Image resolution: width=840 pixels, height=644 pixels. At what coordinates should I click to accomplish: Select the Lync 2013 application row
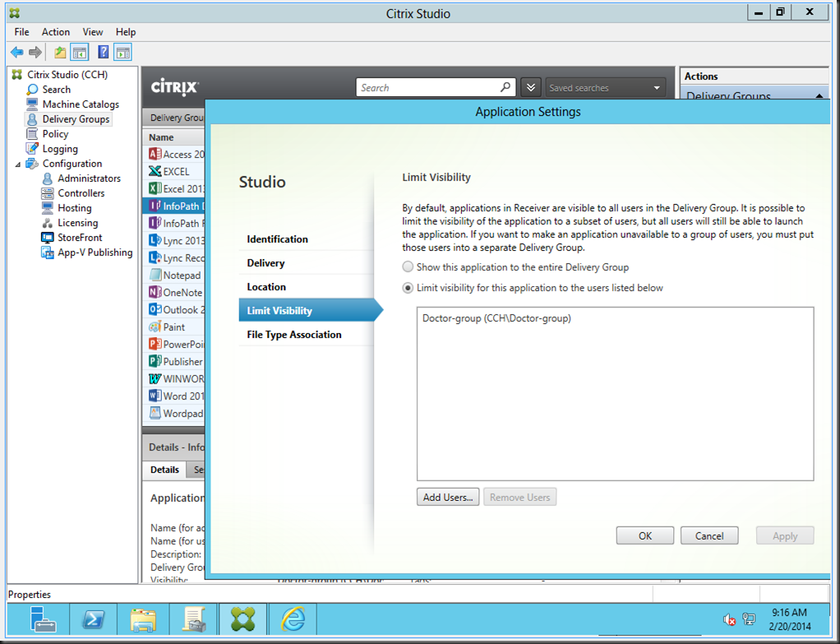click(173, 241)
